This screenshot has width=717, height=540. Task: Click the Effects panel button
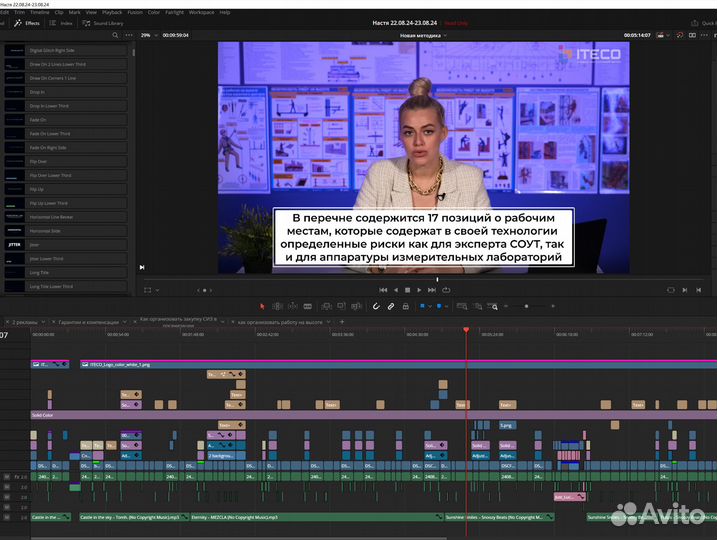28,22
